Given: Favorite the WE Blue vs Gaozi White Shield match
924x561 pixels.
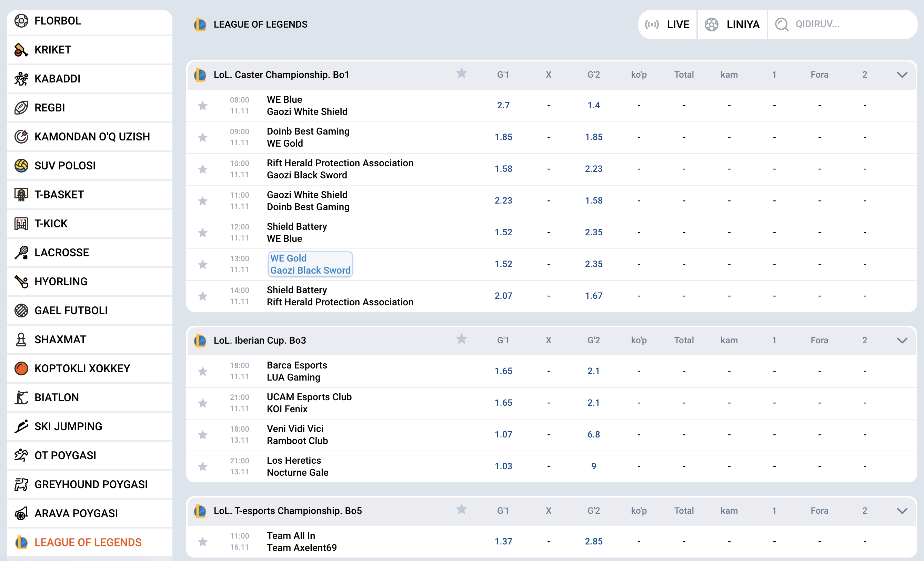Looking at the screenshot, I should click(x=203, y=106).
